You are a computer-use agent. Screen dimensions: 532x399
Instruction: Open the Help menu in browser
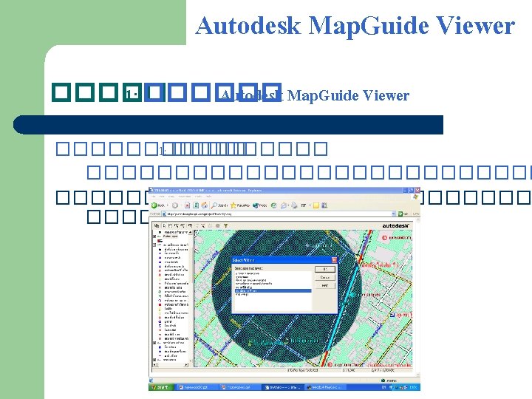tap(208, 197)
